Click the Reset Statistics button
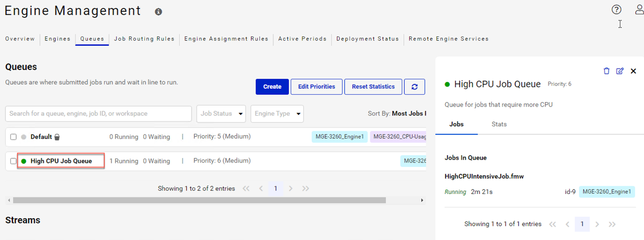 coord(373,86)
